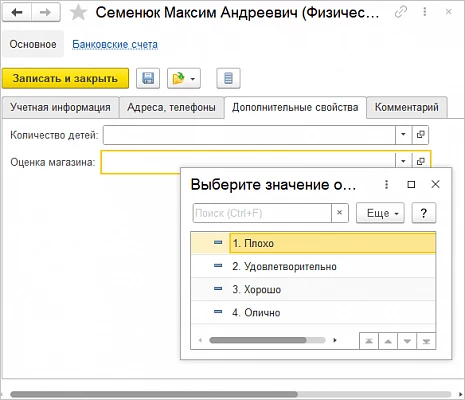Click the Оценка магазина input field
Screen dimensions: 465x400
tap(248, 162)
